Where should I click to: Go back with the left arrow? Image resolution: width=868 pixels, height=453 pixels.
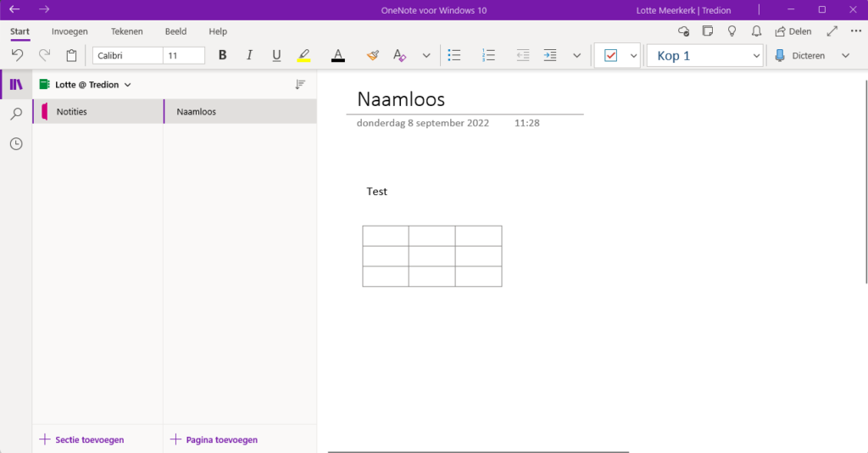coord(14,9)
